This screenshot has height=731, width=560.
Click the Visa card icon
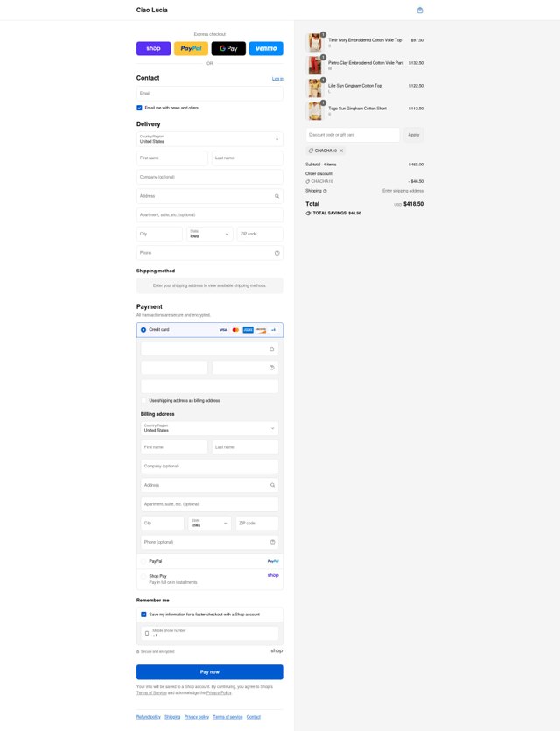pyautogui.click(x=223, y=329)
